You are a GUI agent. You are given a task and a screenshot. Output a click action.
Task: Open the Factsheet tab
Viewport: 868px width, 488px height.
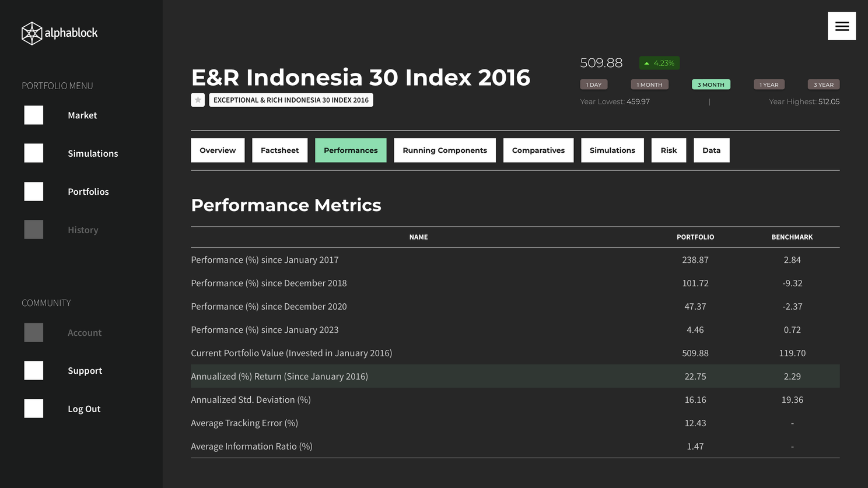(279, 150)
